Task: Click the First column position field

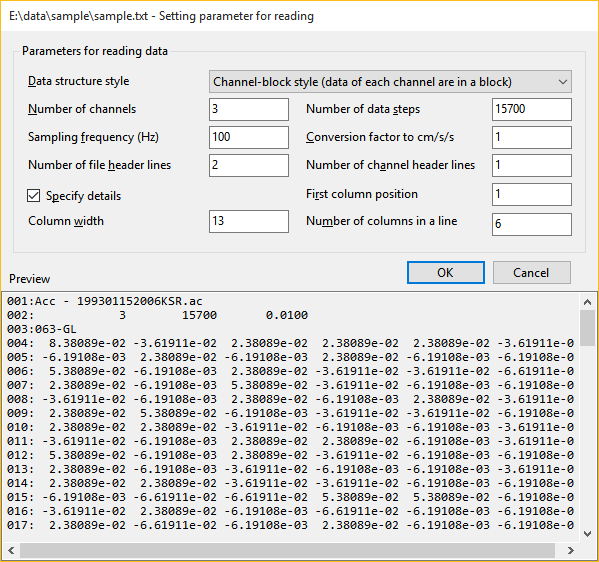Action: coord(532,194)
